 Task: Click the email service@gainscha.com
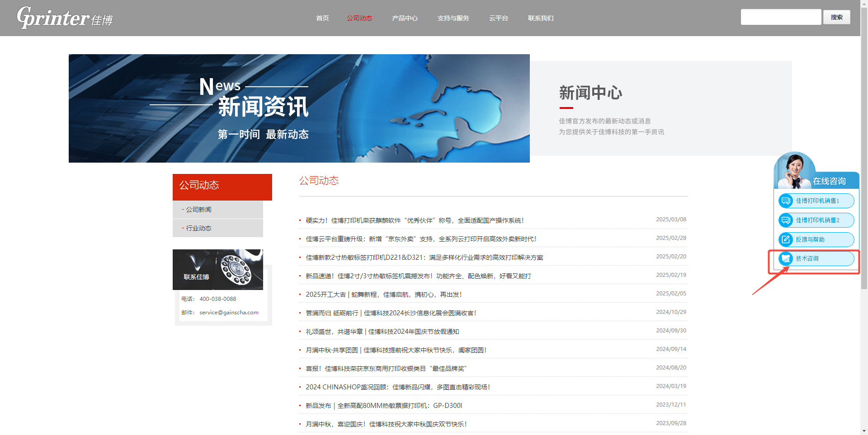[229, 313]
